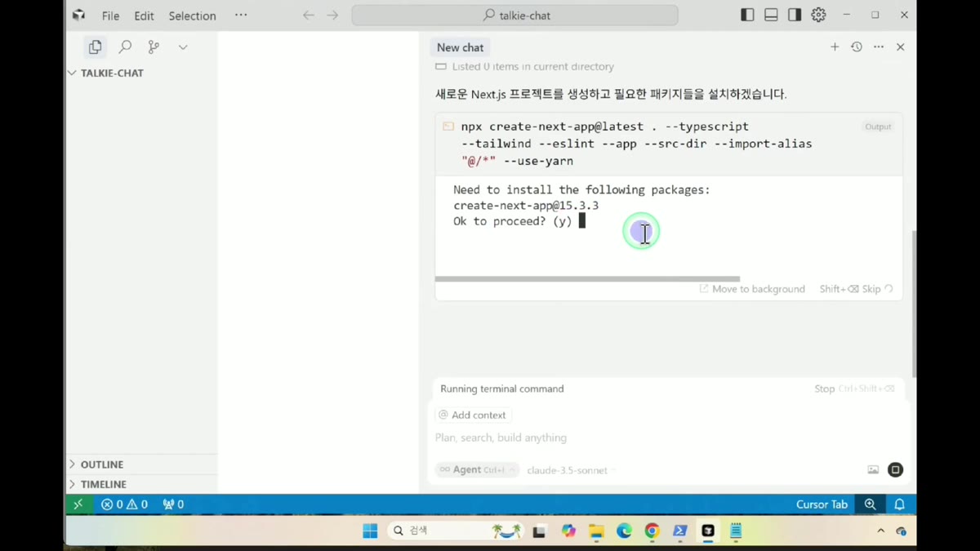Open the Source Control view icon
980x551 pixels.
[x=154, y=47]
